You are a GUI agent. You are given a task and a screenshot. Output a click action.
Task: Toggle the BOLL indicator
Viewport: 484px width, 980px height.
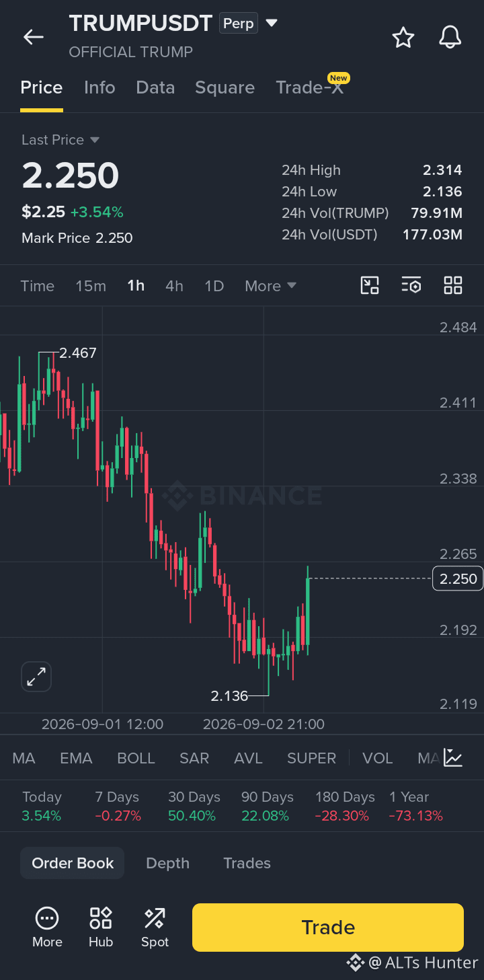coord(136,758)
